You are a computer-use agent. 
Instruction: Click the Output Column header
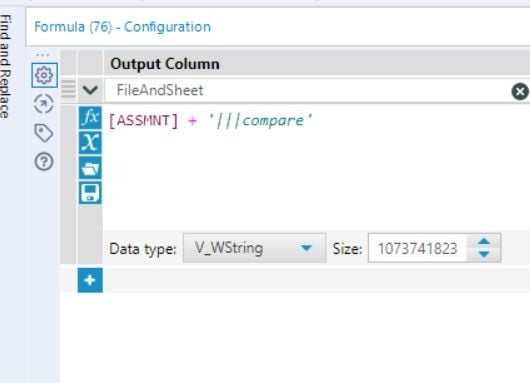tap(165, 64)
